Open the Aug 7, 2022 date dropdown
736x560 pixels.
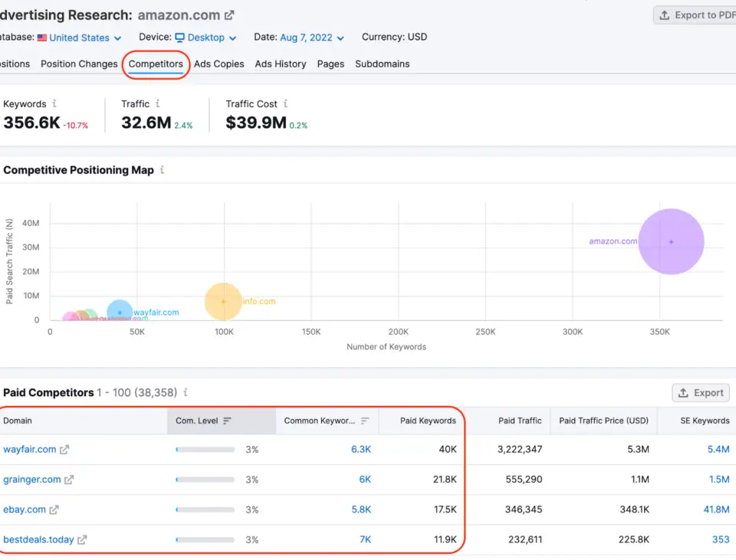[312, 38]
